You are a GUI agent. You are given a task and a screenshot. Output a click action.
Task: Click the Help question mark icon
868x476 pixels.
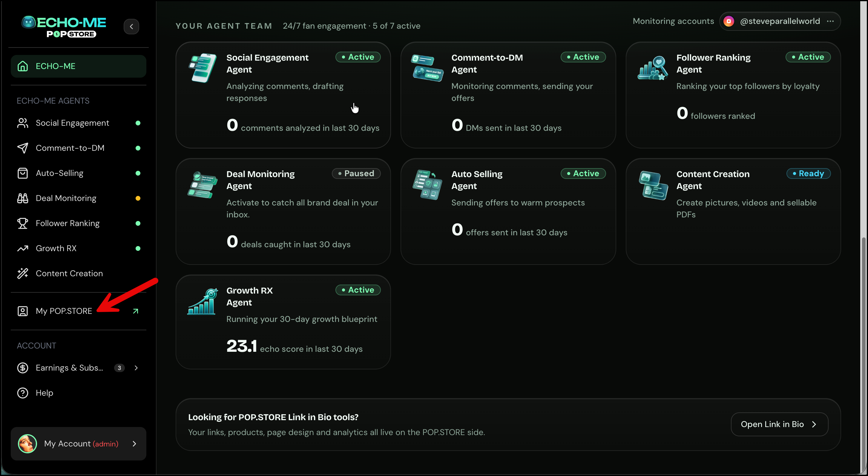(x=23, y=393)
